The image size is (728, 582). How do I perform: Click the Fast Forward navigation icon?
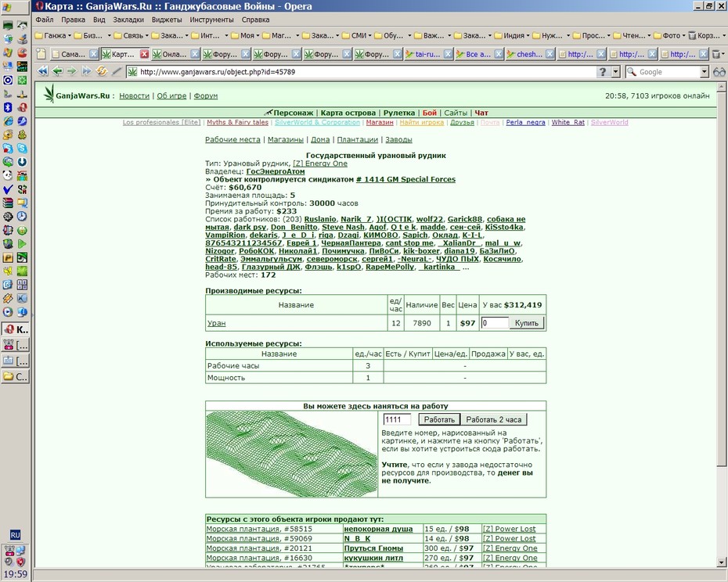[87, 71]
